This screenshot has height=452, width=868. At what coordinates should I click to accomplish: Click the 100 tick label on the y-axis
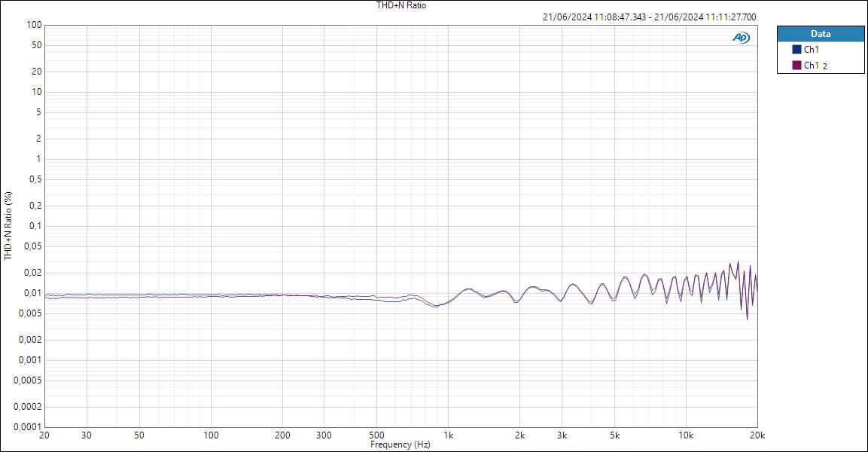tap(34, 24)
